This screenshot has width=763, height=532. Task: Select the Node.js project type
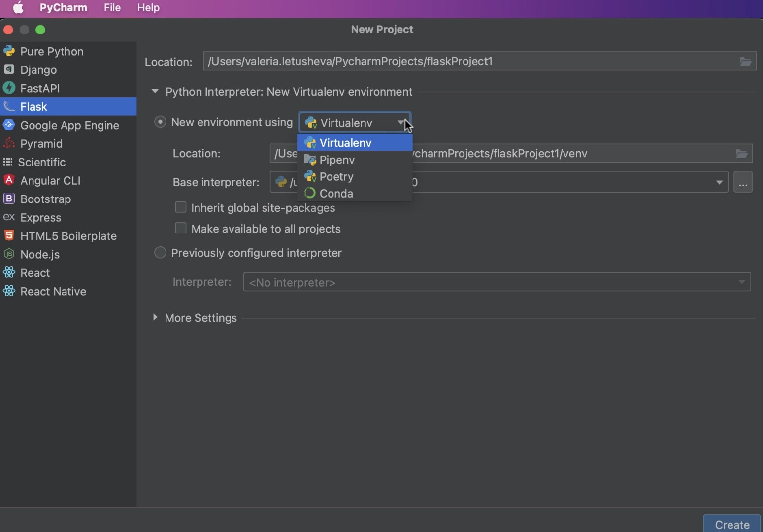[39, 254]
